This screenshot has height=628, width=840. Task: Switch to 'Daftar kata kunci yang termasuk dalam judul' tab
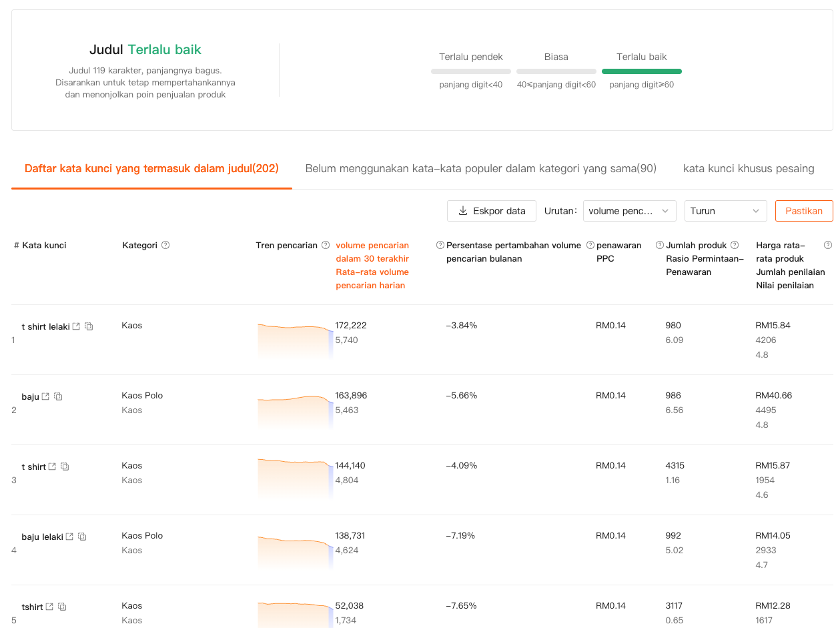pos(151,169)
